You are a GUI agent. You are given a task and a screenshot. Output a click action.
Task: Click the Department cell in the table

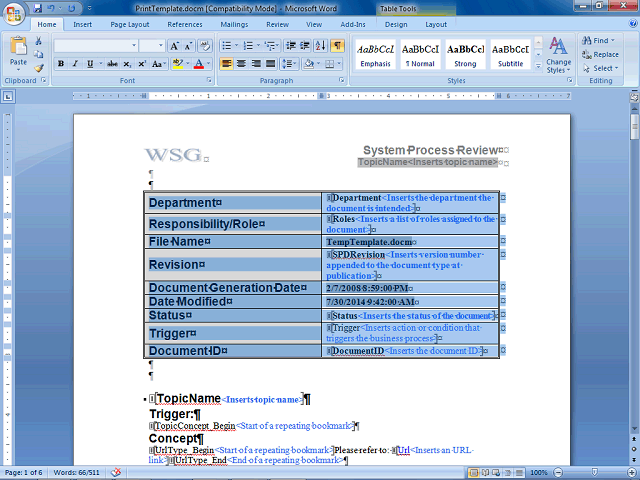click(x=233, y=203)
